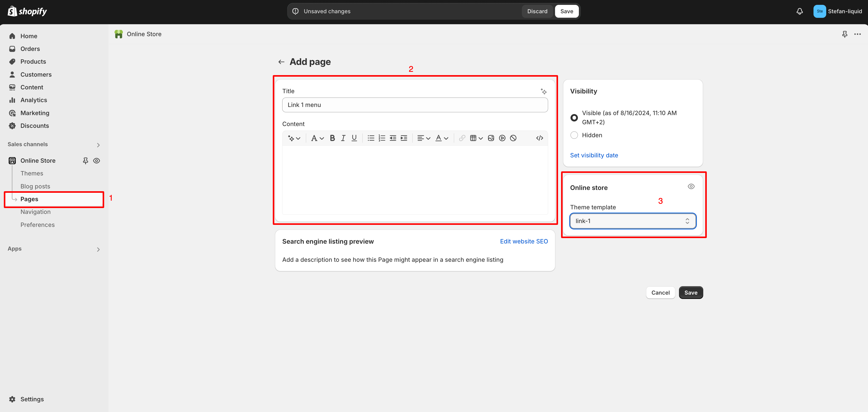Open Navigation in Online Store menu
868x412 pixels.
tap(35, 212)
